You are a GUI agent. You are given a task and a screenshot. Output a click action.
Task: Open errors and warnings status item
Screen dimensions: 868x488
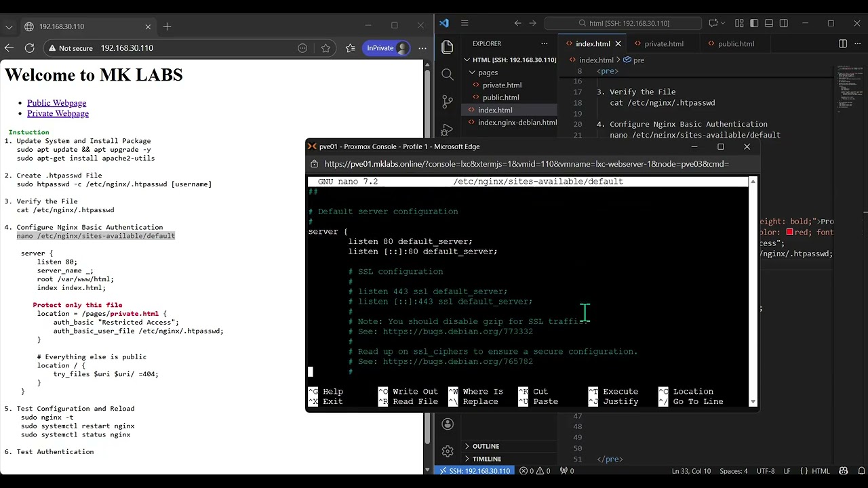coord(536,471)
